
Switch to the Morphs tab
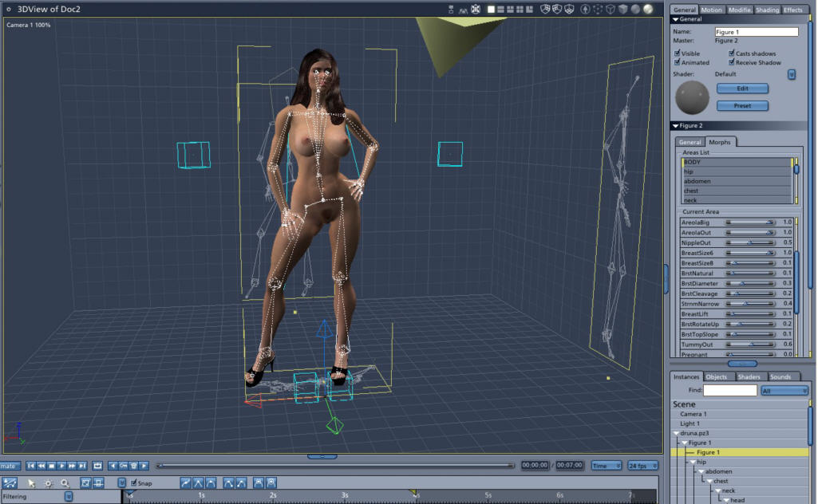click(719, 142)
